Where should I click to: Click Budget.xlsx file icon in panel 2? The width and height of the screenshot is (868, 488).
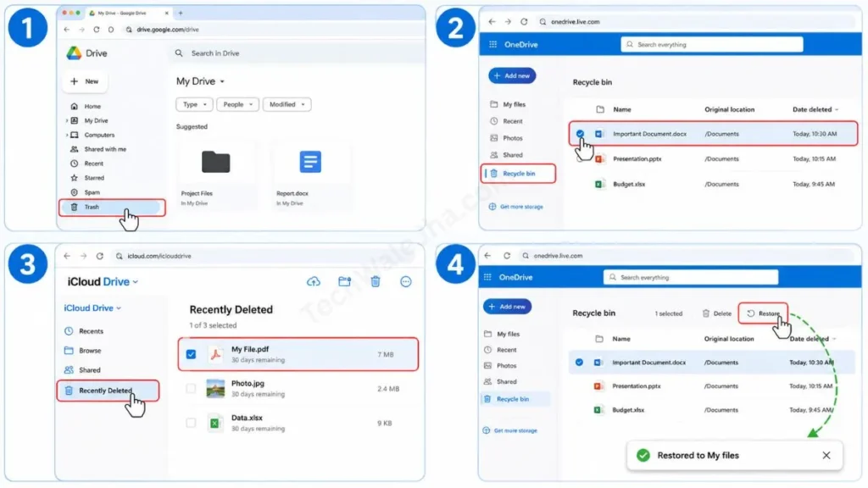[x=598, y=184]
